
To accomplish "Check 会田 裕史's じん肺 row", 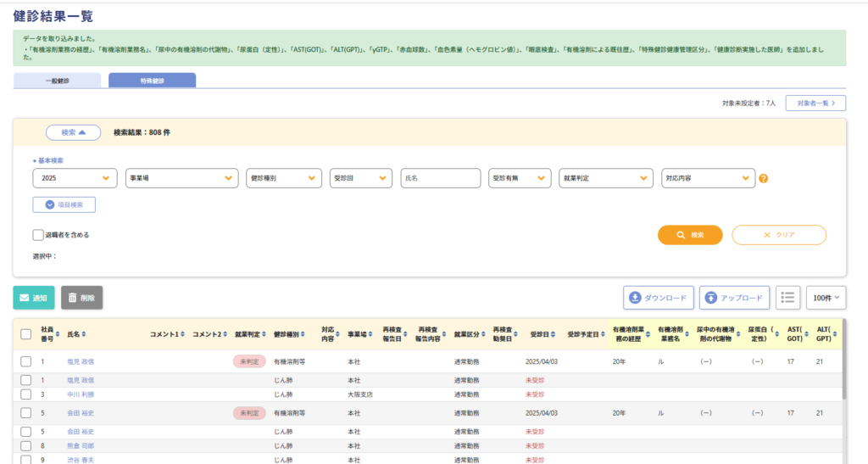I will pyautogui.click(x=26, y=431).
